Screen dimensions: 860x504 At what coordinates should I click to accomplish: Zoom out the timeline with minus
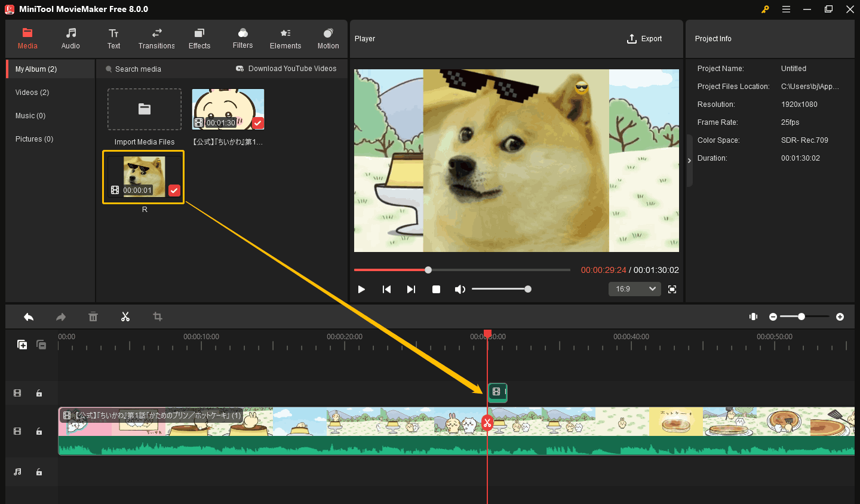773,316
